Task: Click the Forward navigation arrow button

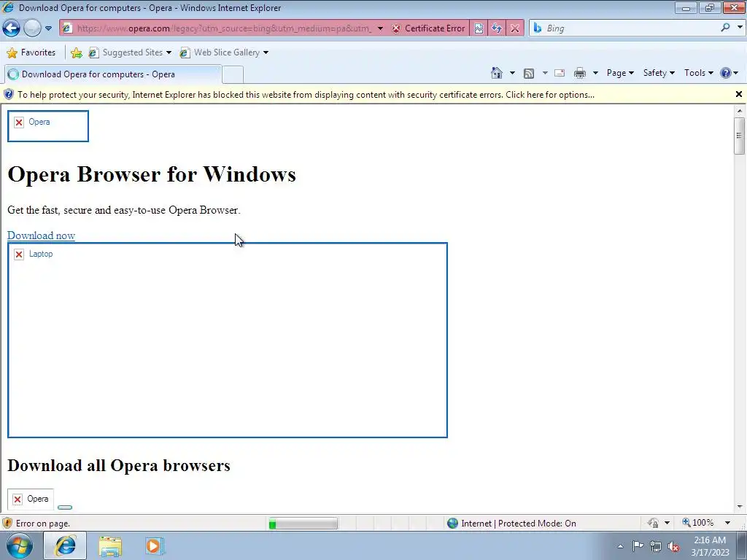Action: [x=32, y=28]
